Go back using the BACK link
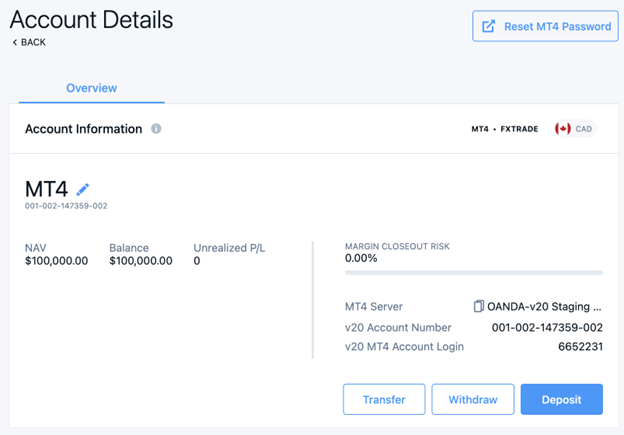624x435 pixels. pyautogui.click(x=28, y=42)
